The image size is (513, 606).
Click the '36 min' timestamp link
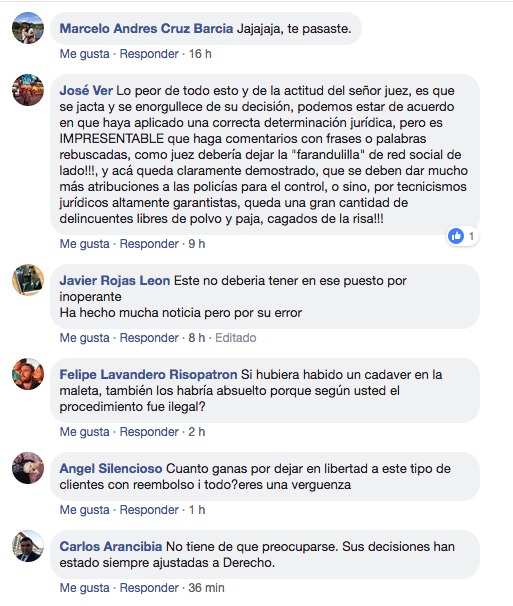[206, 588]
